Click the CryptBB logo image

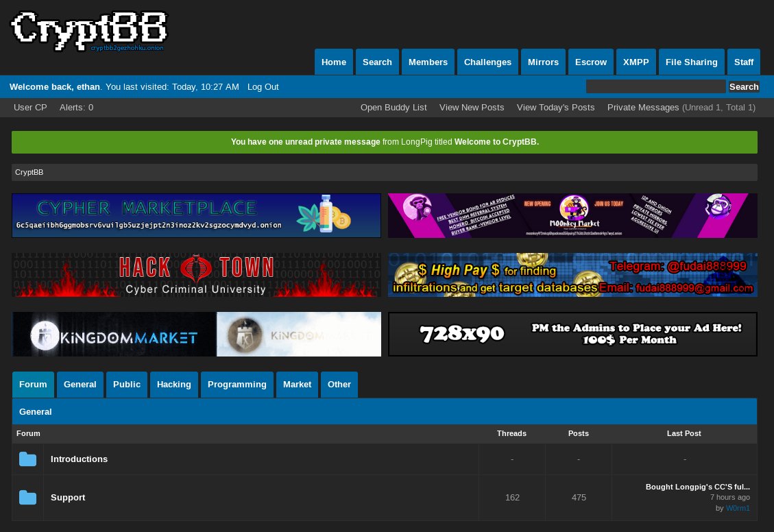click(x=89, y=31)
